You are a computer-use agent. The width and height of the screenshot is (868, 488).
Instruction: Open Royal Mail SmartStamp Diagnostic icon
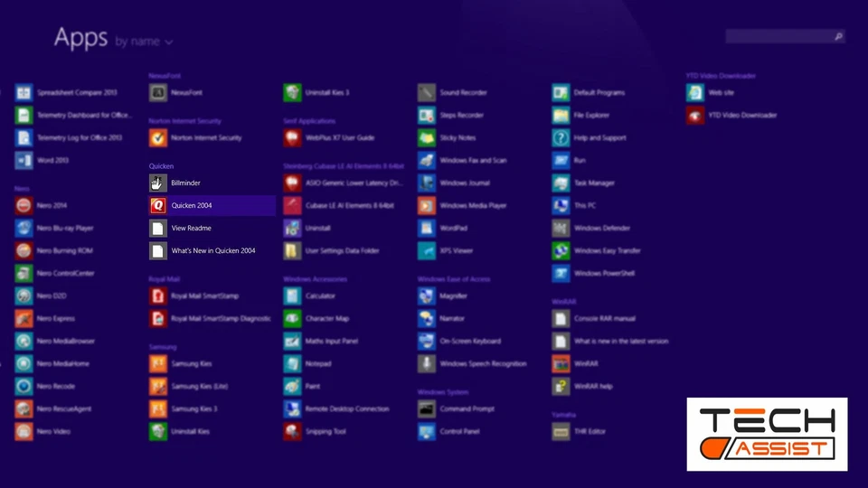pos(157,319)
